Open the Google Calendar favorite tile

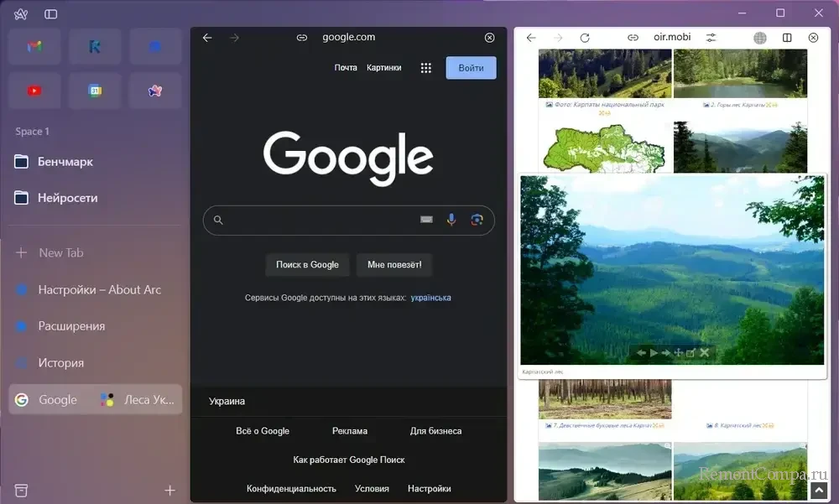95,91
